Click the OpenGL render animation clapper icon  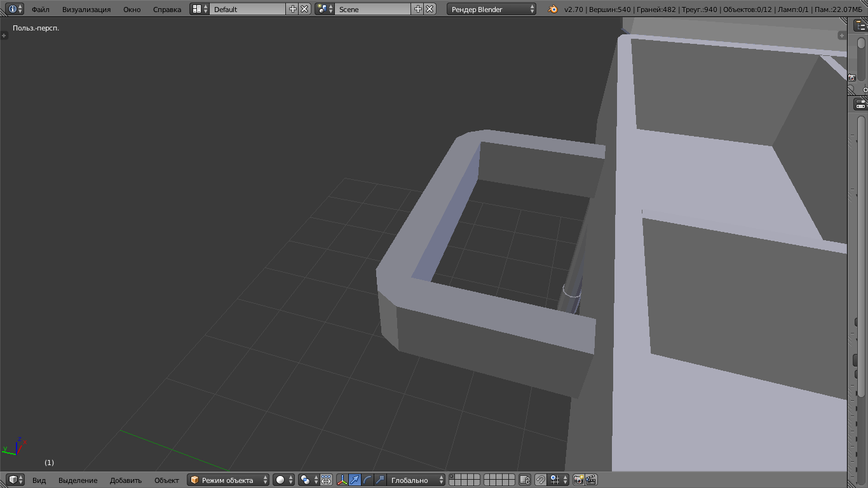(x=591, y=480)
